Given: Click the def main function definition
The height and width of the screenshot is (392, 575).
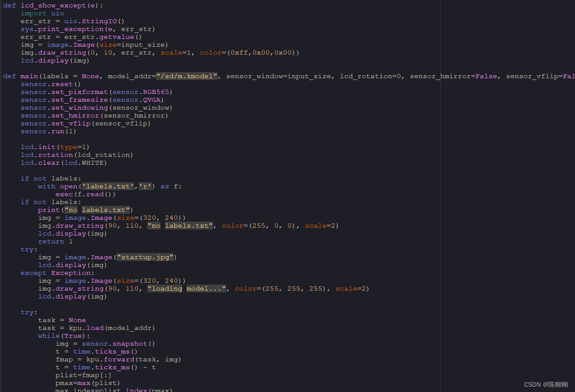Looking at the screenshot, I should pos(29,76).
